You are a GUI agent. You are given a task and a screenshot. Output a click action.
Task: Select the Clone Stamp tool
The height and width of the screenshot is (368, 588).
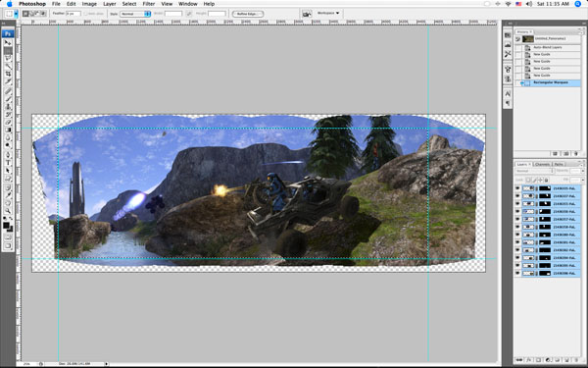[x=8, y=106]
